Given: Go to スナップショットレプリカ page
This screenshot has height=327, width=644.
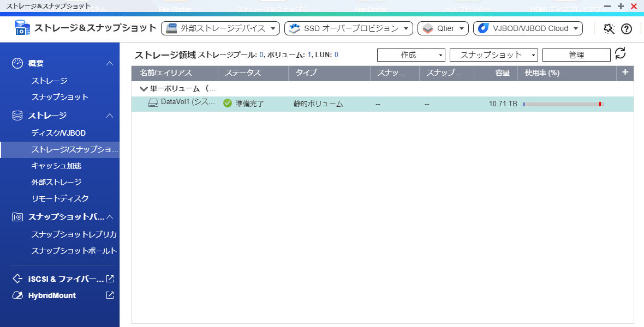Looking at the screenshot, I should click(74, 234).
